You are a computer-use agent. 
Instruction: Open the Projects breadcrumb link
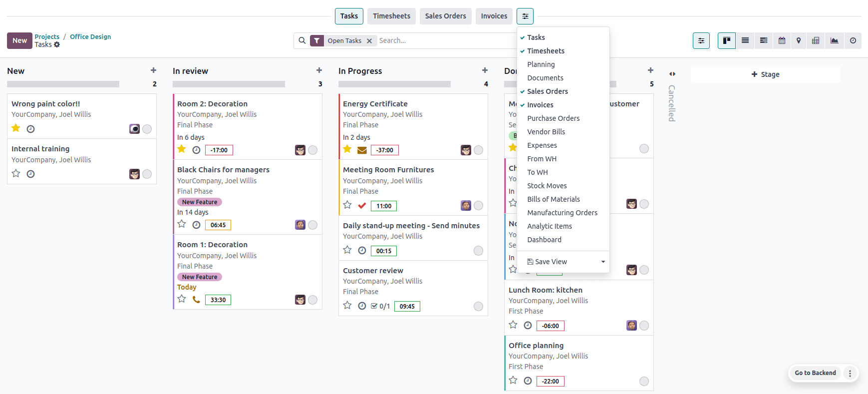47,36
